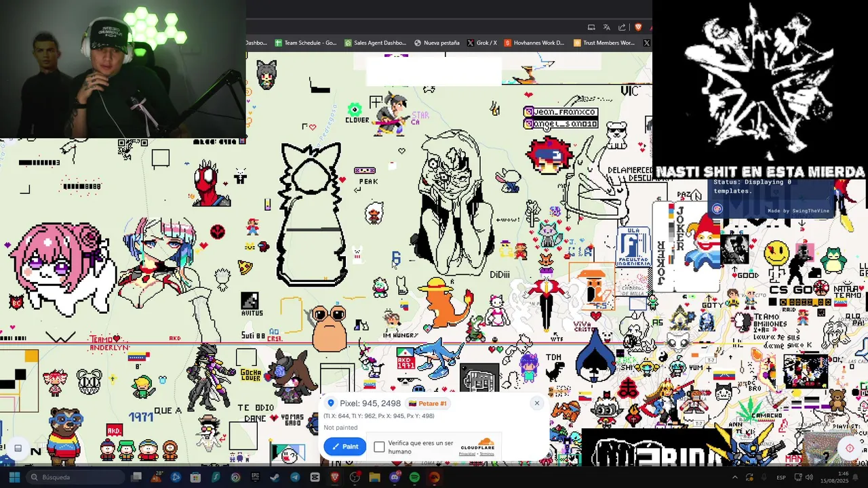The height and width of the screenshot is (488, 868).
Task: Open File Explorer from the taskbar
Action: 374,477
